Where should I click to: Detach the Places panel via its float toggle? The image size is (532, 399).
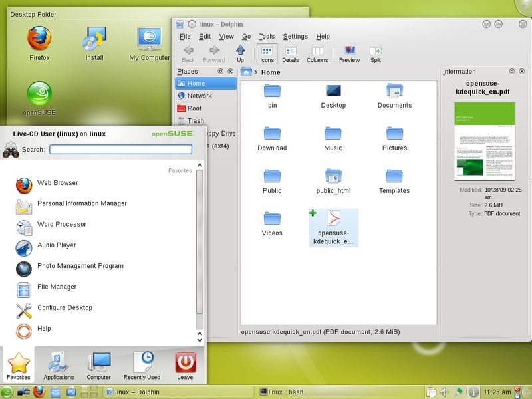pos(220,71)
